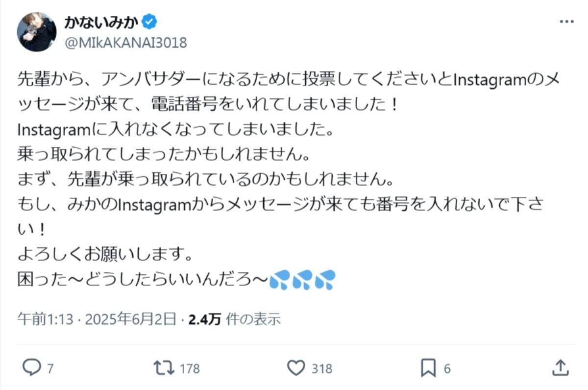Screen dimensions: 588x390
Task: Click the @MIkAKANAI3018 handle
Action: pos(125,43)
